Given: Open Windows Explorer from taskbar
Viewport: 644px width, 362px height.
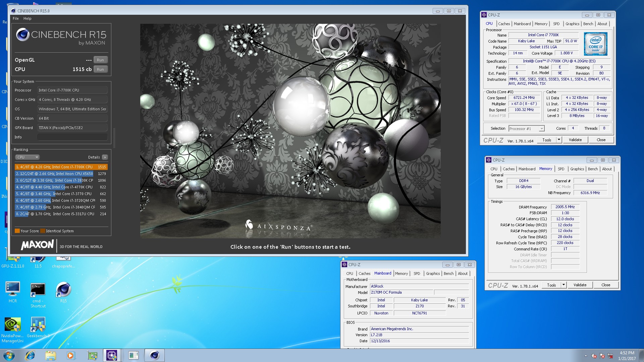Looking at the screenshot, I should 51,355.
